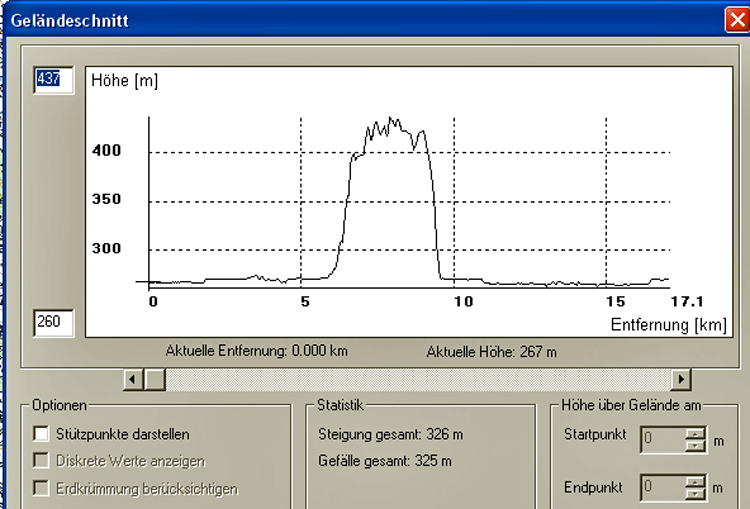
Task: Click the Startpunkt height value field
Action: click(x=659, y=439)
